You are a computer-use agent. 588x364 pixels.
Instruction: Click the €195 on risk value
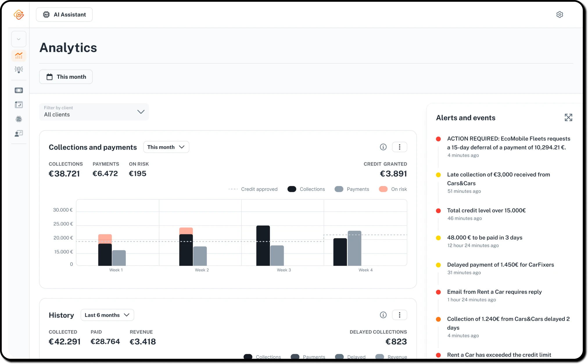[x=137, y=174]
